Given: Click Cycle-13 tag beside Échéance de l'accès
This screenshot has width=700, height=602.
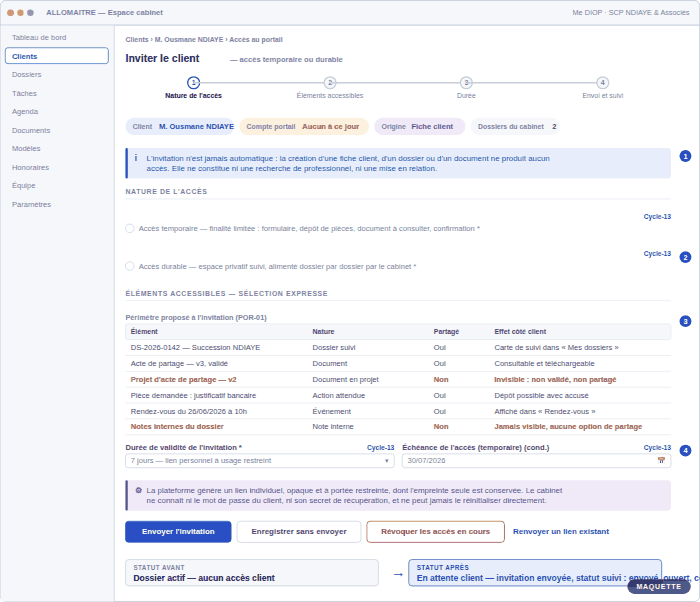Looking at the screenshot, I should pyautogui.click(x=657, y=447).
